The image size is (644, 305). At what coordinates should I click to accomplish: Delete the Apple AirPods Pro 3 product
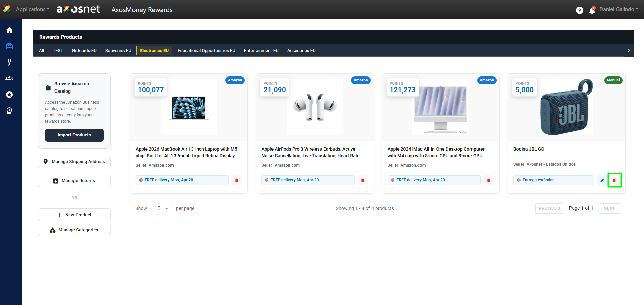point(362,180)
